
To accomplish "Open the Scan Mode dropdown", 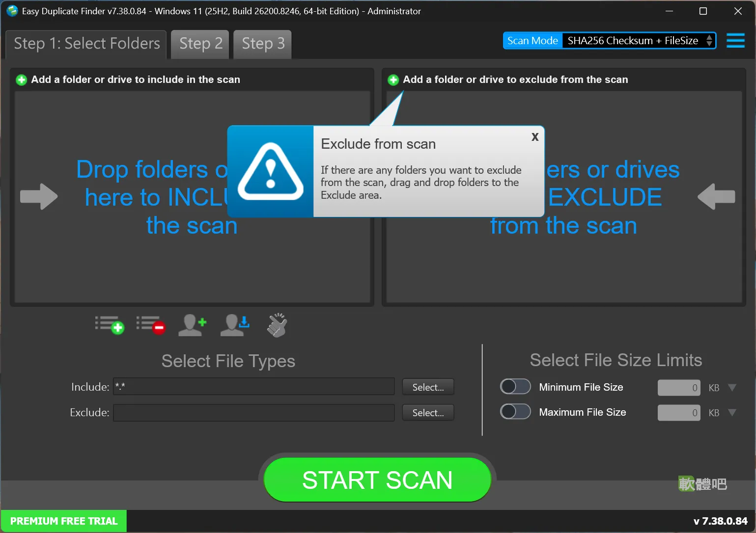I will (x=639, y=41).
